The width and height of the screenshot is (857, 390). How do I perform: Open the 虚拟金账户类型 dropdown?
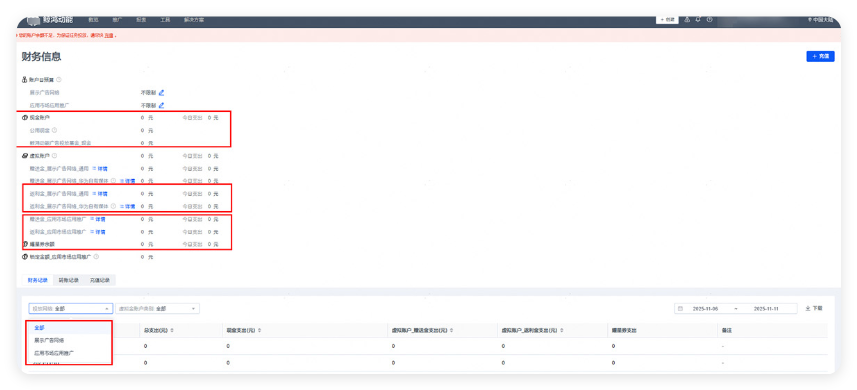[x=157, y=309]
